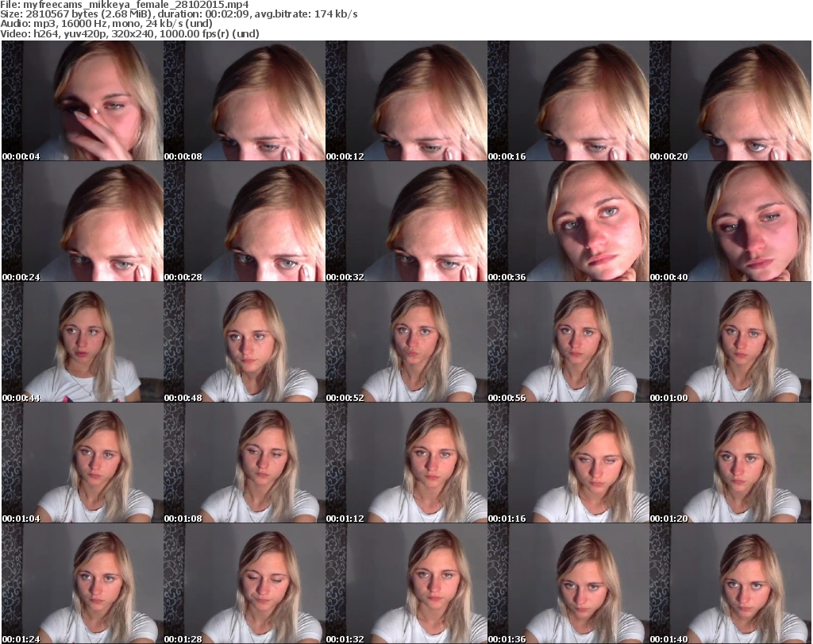Click the thumbnail marked 00:01:12
Image resolution: width=813 pixels, height=644 pixels.
406,463
